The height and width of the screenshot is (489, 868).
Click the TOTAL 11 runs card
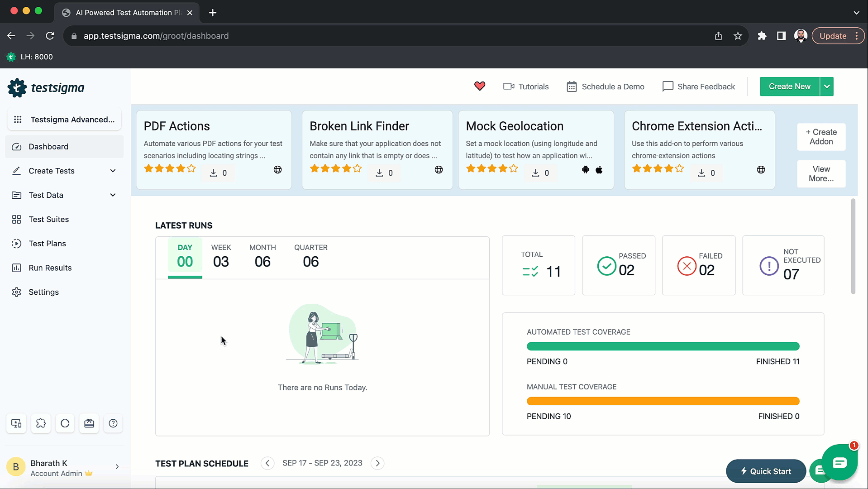(539, 265)
